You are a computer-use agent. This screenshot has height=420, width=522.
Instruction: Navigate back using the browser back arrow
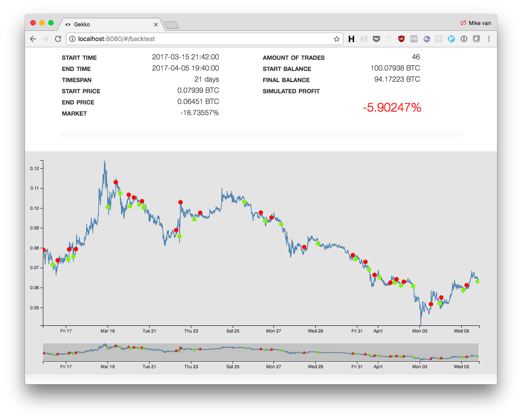pyautogui.click(x=33, y=39)
